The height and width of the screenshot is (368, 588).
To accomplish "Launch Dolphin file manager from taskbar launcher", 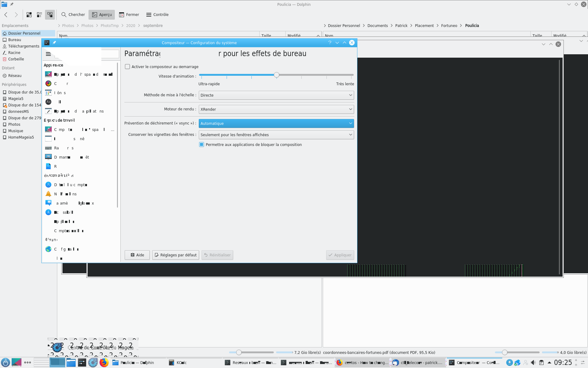I will coord(71,362).
